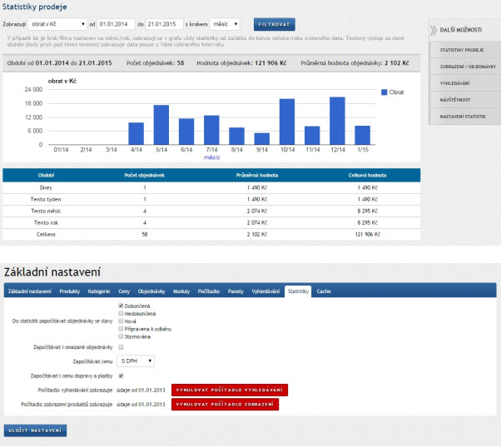Open the 'S DPH' price dropdown

pos(136,361)
